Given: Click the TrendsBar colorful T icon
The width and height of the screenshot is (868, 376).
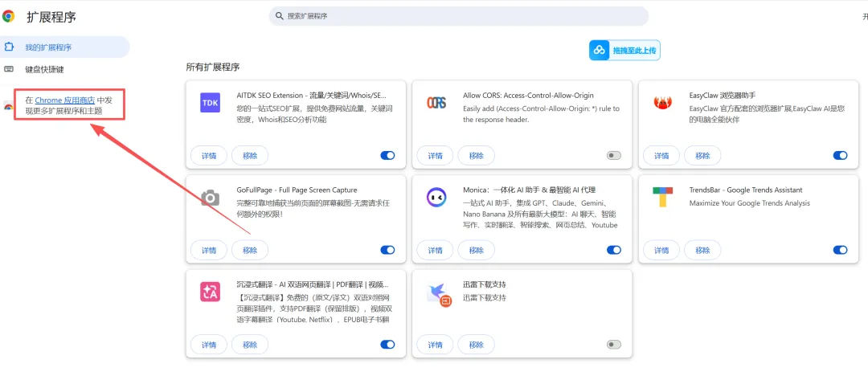Looking at the screenshot, I should [x=662, y=197].
